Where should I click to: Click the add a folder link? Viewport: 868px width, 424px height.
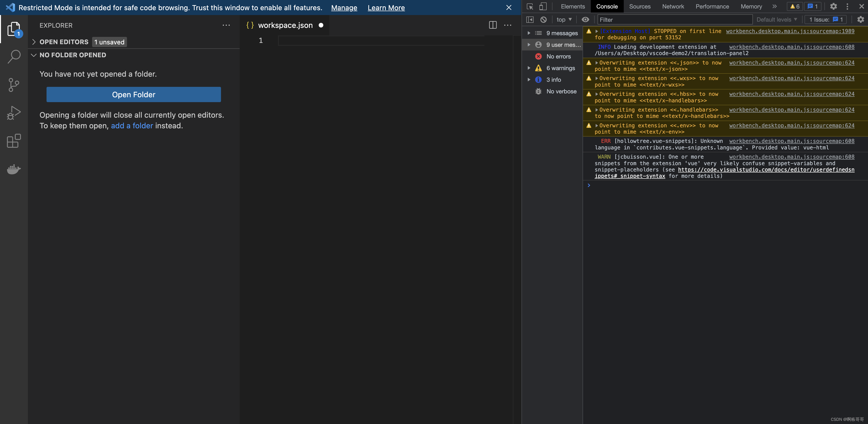click(132, 125)
